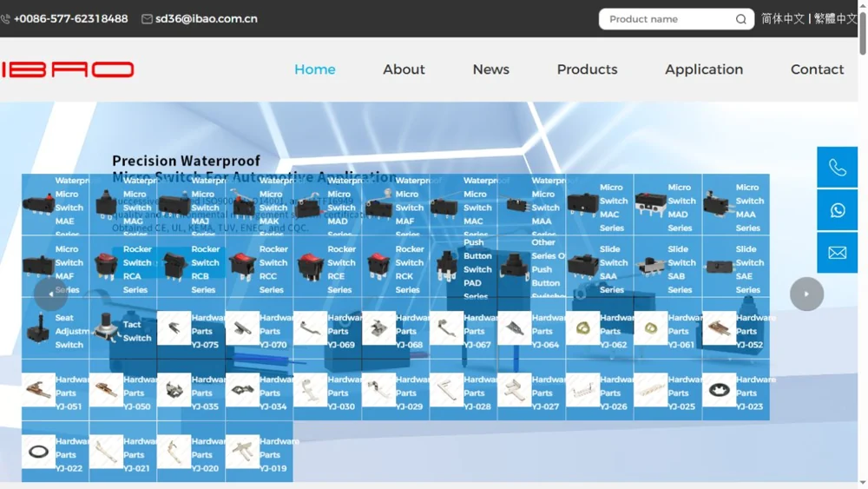
Task: Open Slide Switch SAA Series
Action: pos(600,267)
